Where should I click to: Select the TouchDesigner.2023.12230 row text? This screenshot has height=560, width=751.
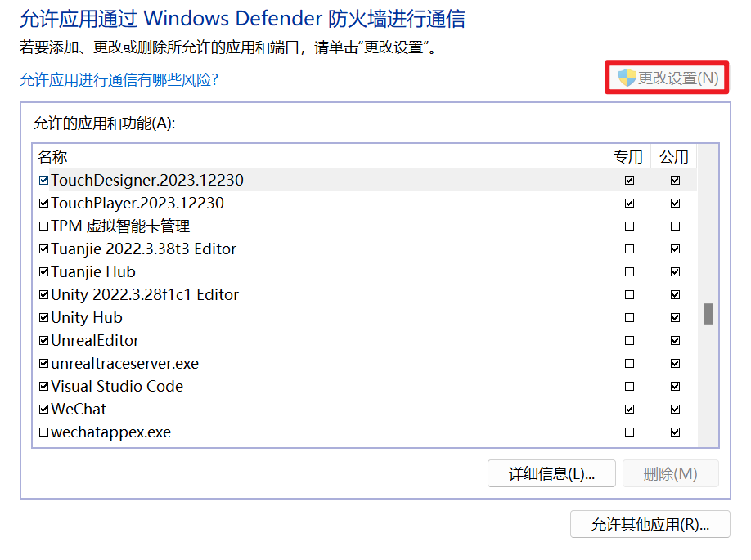pos(147,181)
